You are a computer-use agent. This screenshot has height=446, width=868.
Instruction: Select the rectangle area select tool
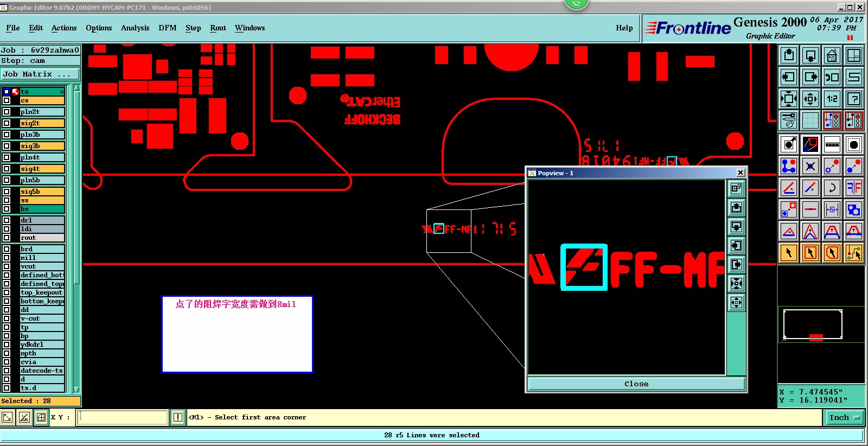tap(810, 253)
